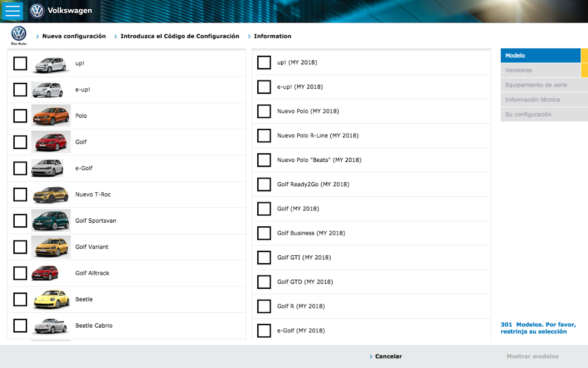Select the Nuevo T-Roc checkbox
This screenshot has height=368, width=588.
pyautogui.click(x=20, y=195)
